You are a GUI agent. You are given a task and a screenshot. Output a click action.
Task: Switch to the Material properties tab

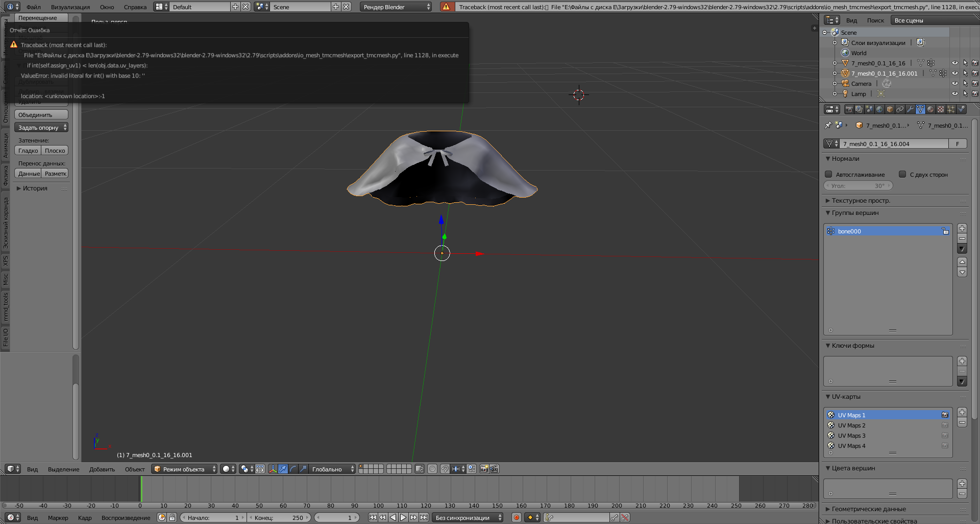pyautogui.click(x=930, y=109)
